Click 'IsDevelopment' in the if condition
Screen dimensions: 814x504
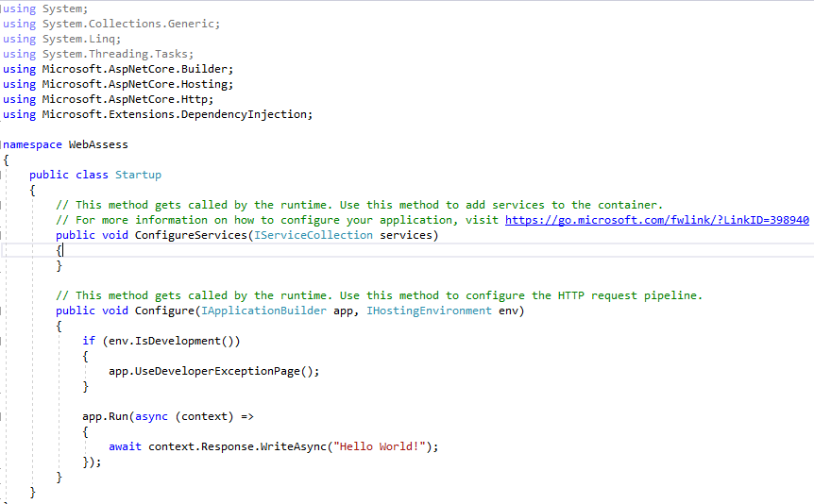coord(178,341)
